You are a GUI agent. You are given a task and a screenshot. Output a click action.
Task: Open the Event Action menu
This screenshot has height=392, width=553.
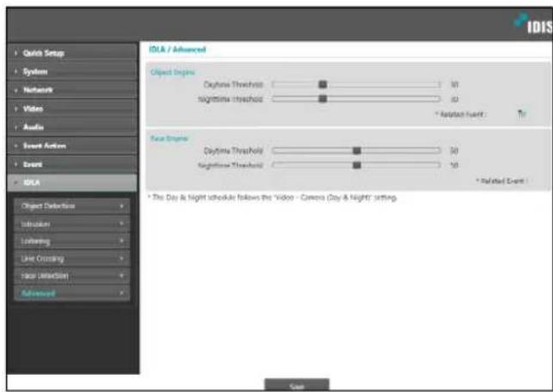[x=72, y=145]
